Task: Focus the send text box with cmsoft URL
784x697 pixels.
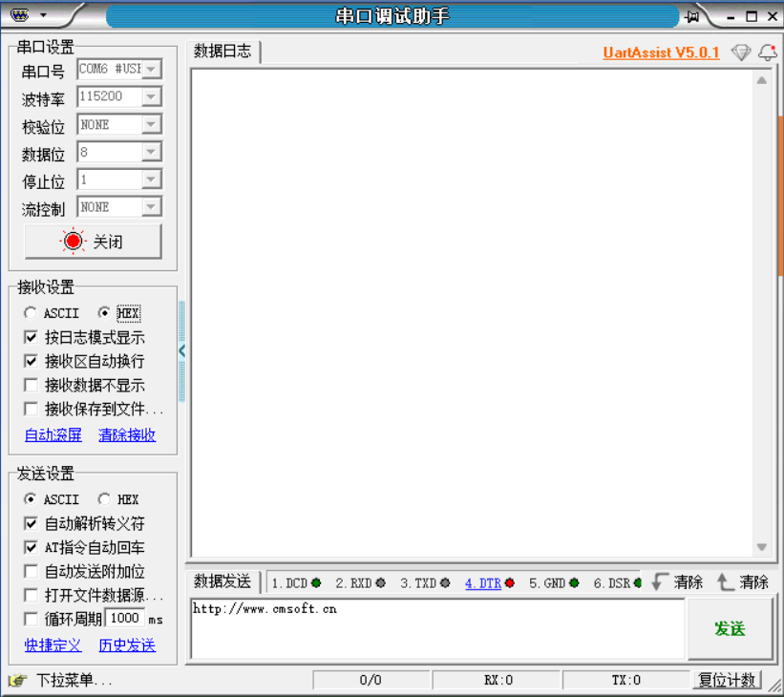Action: 437,628
